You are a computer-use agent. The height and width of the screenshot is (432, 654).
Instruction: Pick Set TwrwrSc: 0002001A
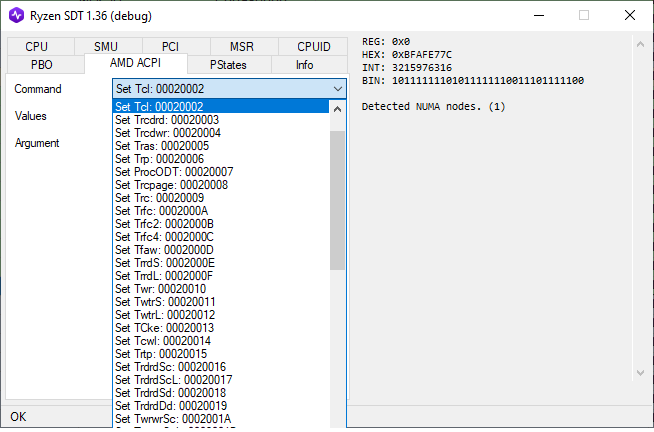coord(221,418)
